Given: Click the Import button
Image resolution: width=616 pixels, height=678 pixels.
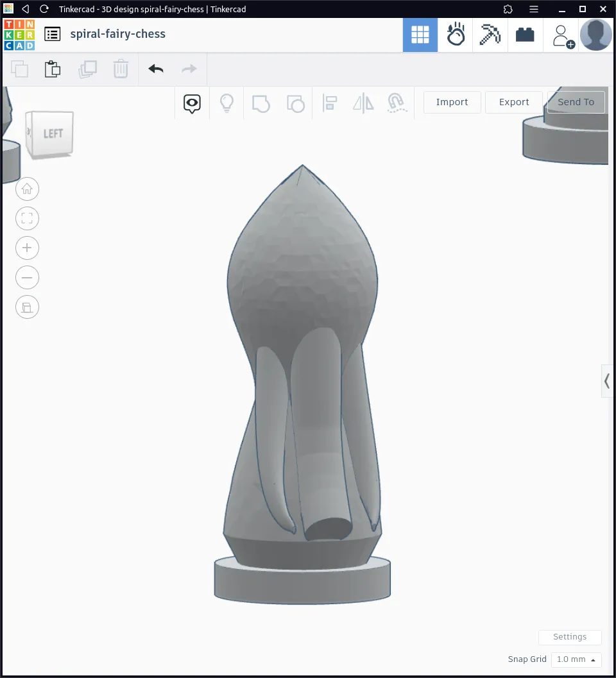Looking at the screenshot, I should point(452,102).
